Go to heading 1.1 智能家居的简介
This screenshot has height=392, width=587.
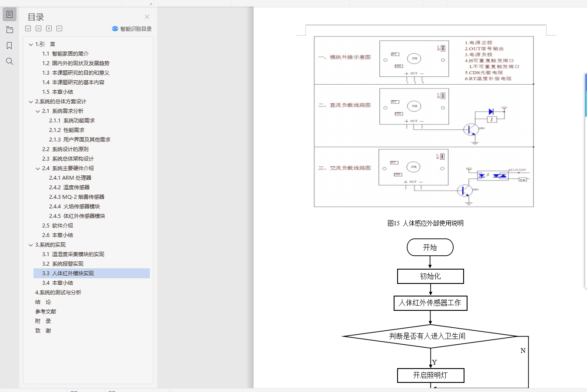click(x=65, y=54)
